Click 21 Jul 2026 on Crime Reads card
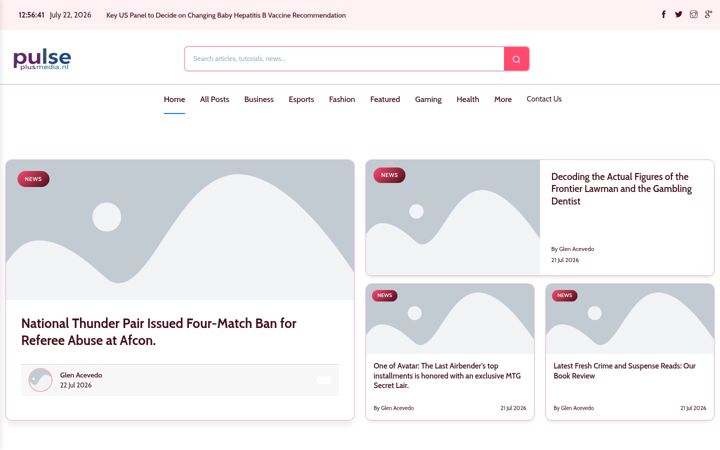This screenshot has width=720, height=450. click(x=693, y=408)
